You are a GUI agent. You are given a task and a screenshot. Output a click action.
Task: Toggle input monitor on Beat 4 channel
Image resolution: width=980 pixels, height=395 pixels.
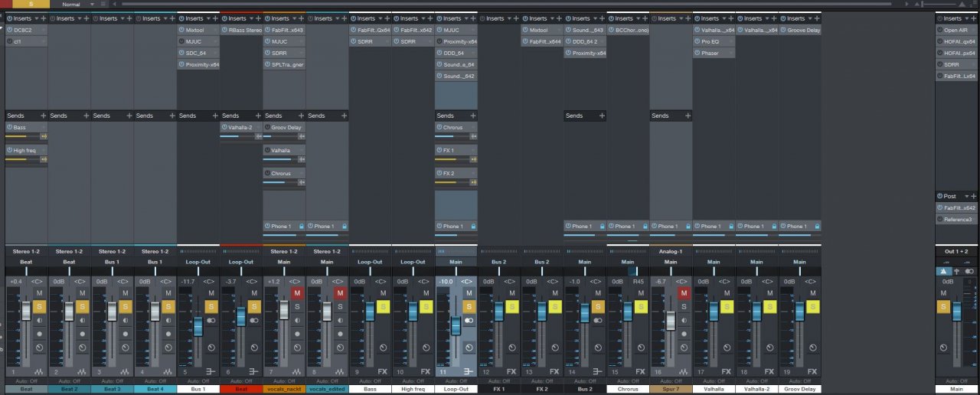pyautogui.click(x=168, y=320)
